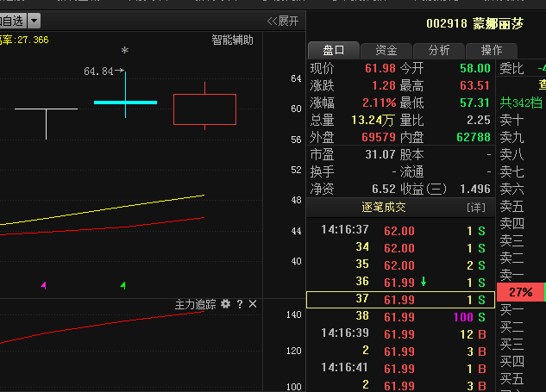
Task: Click the 64.84 high price label
Action: (98, 72)
